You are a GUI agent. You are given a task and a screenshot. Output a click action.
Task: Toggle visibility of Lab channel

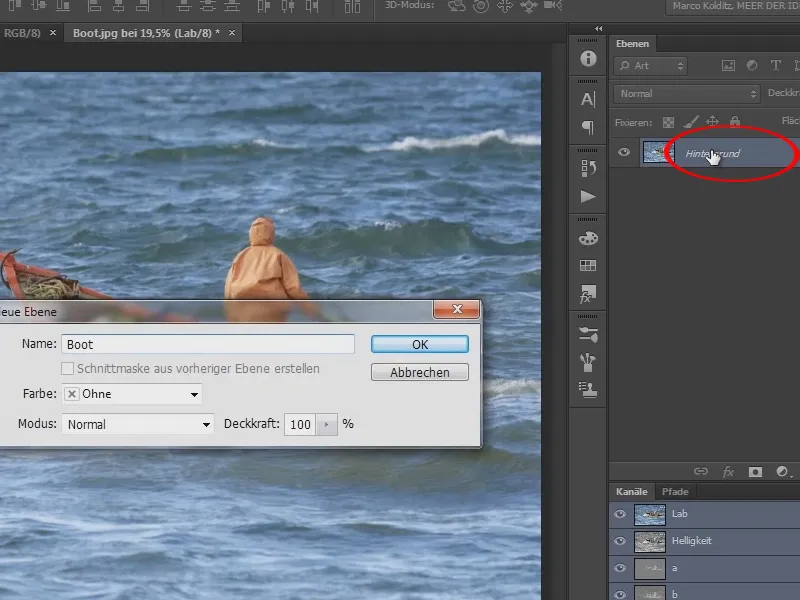[x=620, y=514]
